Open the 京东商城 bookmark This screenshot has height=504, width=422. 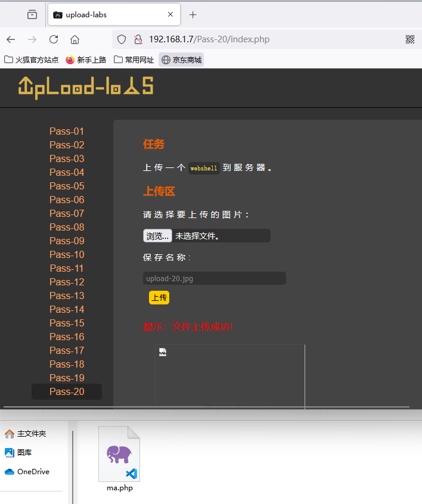(x=181, y=60)
